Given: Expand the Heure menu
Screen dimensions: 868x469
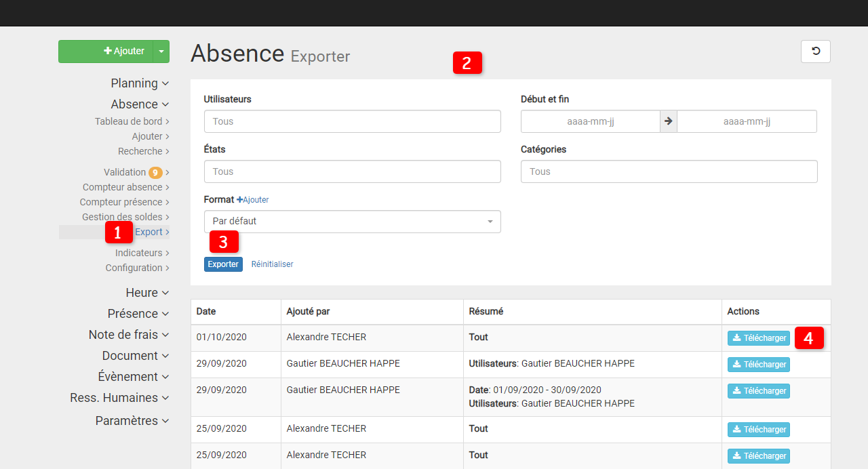Looking at the screenshot, I should 147,292.
